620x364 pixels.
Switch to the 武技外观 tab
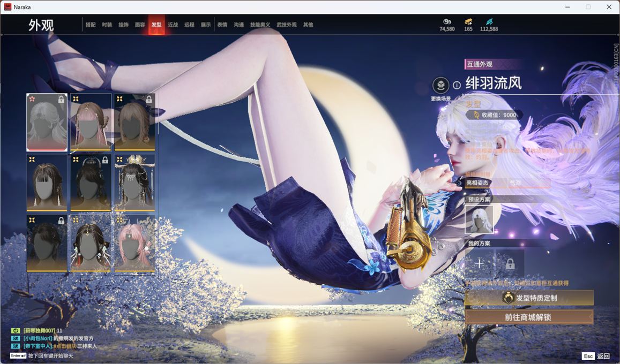click(x=287, y=25)
